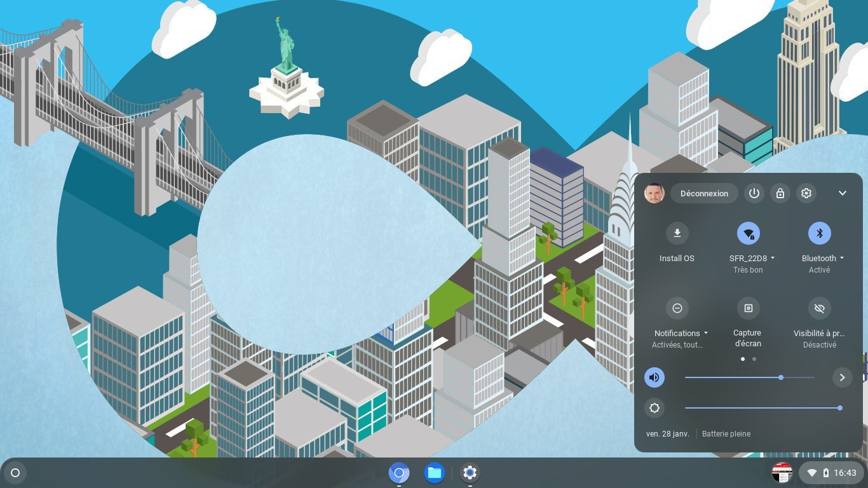
Task: Click the Très bon signal label
Action: (748, 270)
